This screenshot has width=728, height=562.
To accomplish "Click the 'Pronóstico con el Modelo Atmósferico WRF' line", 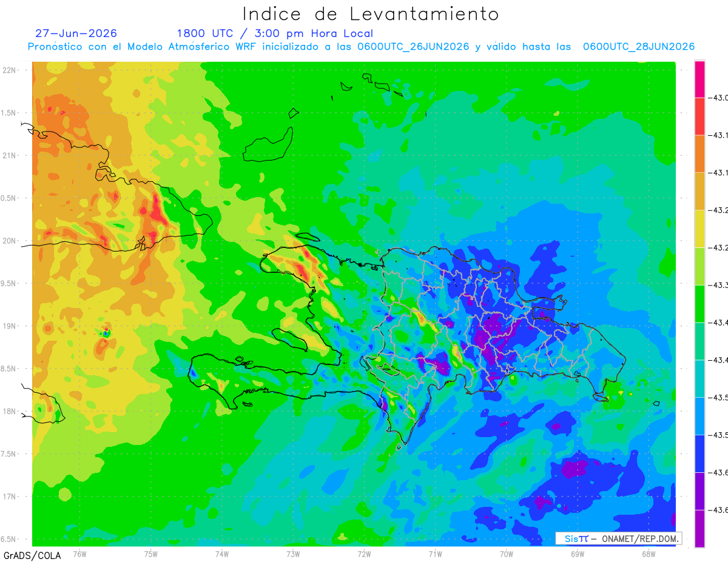I will (x=361, y=47).
